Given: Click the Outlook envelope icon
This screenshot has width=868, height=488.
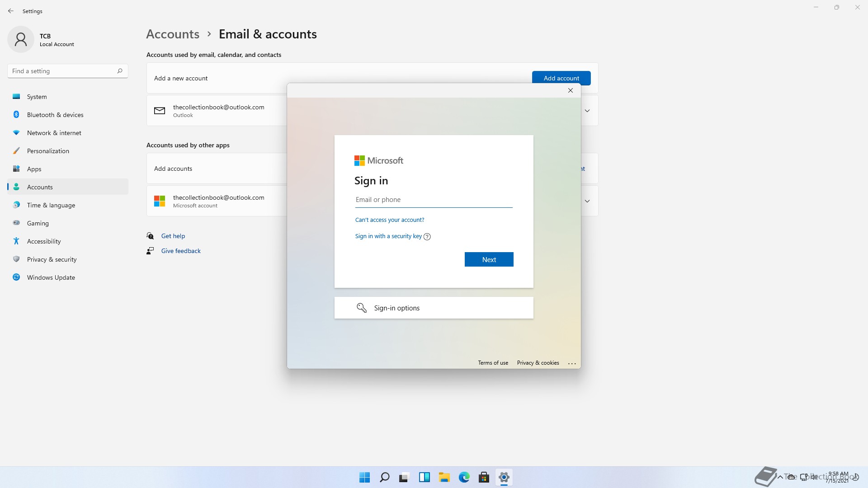Looking at the screenshot, I should 160,111.
